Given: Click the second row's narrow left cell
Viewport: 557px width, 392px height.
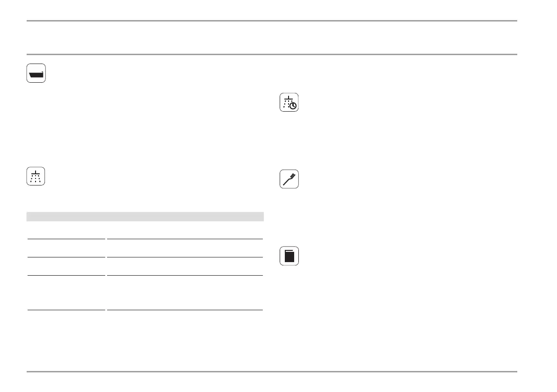Looking at the screenshot, I should [x=66, y=248].
